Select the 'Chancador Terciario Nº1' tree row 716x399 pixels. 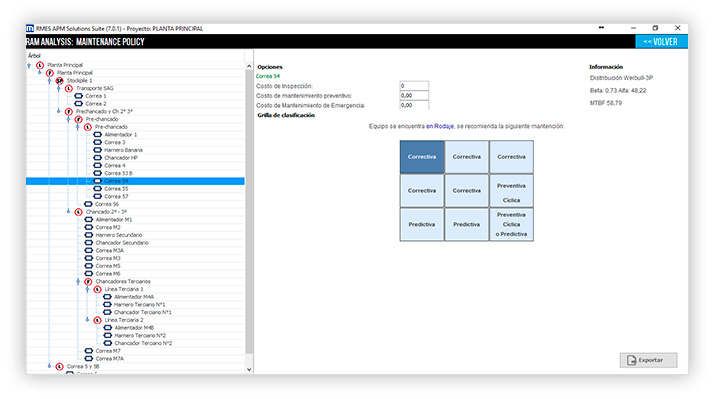[136, 313]
